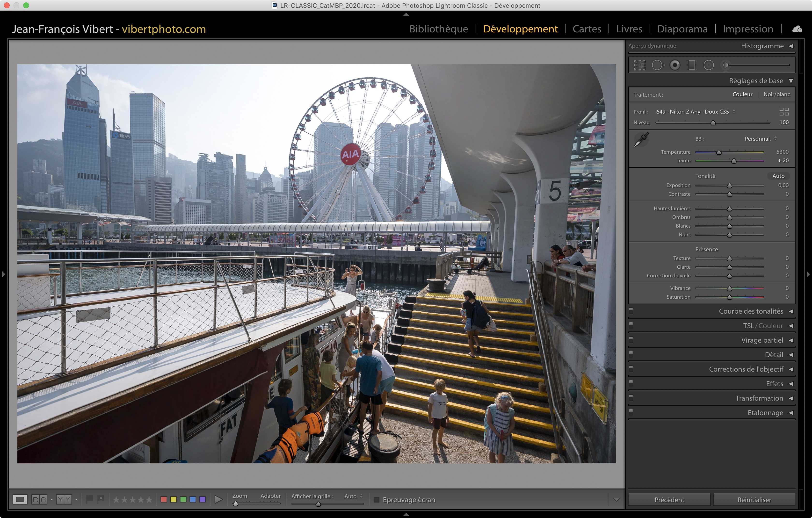Apply the red color label swatch

(x=164, y=499)
